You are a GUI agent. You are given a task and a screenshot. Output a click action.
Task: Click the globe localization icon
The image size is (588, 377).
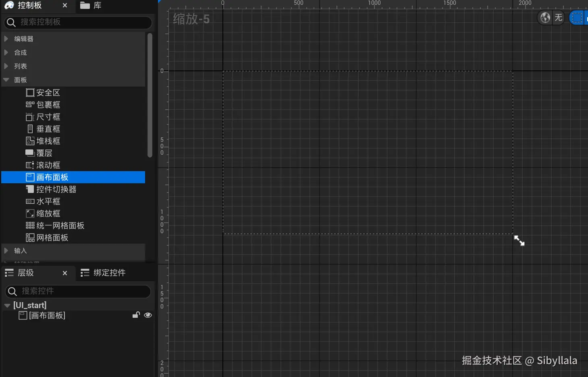pos(545,18)
